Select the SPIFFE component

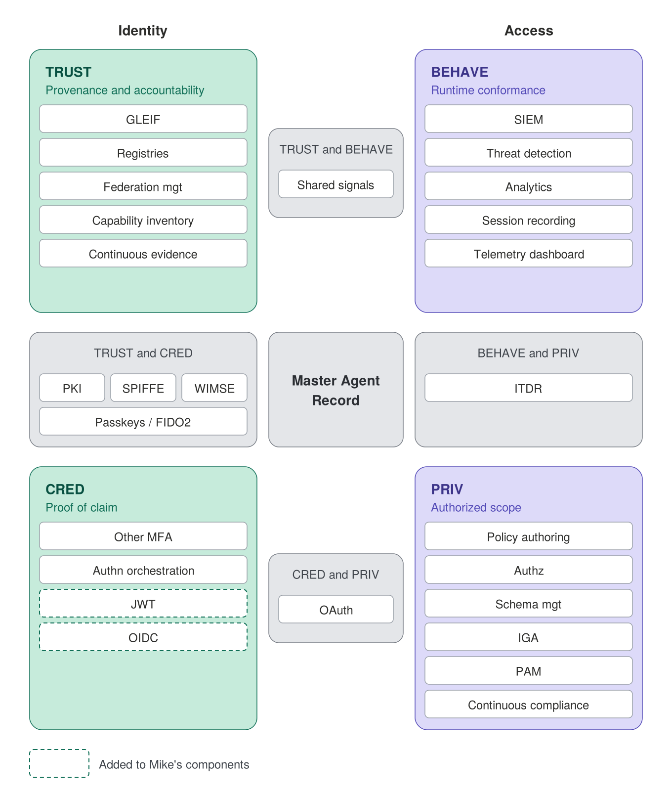143,388
